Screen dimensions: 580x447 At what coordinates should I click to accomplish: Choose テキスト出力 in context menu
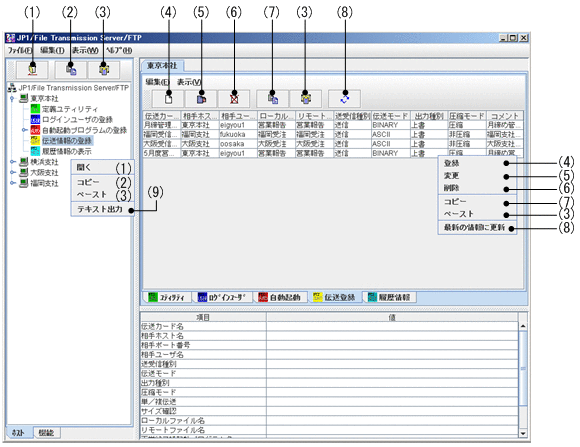click(x=102, y=209)
